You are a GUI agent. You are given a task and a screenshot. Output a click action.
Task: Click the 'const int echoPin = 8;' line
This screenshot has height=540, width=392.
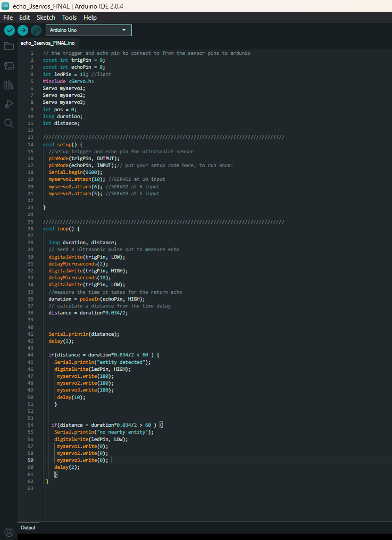[74, 67]
